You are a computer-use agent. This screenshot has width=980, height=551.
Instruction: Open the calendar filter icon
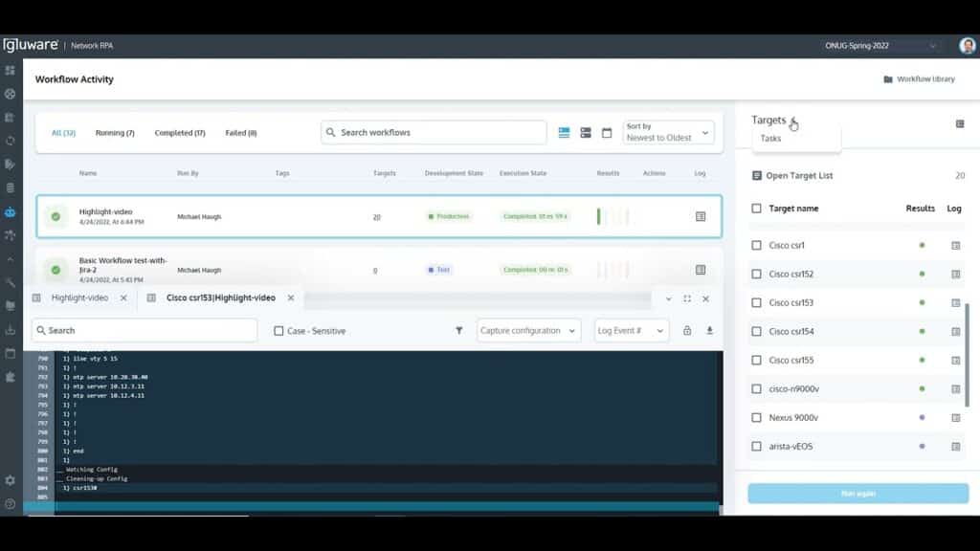point(606,133)
